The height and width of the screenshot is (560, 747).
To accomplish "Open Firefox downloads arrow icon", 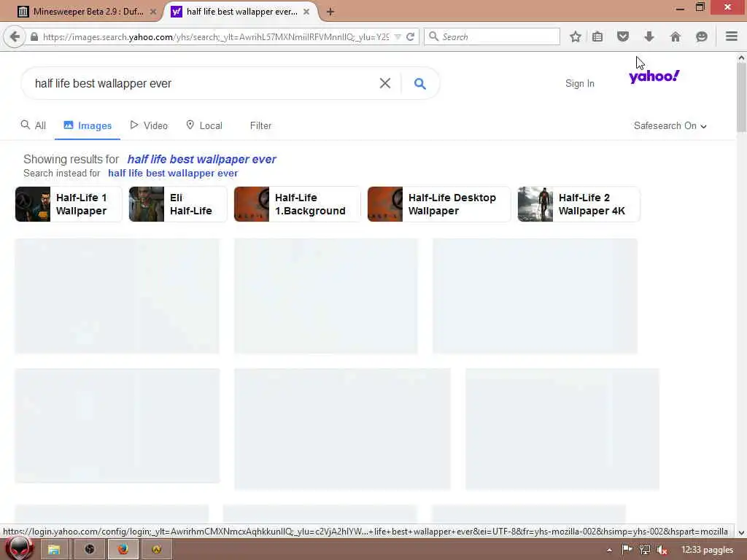I will (649, 36).
